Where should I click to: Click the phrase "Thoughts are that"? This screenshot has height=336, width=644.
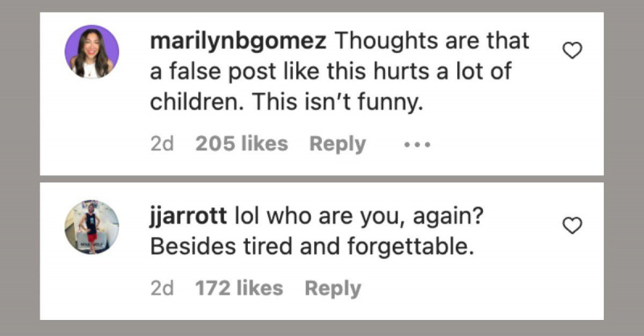click(432, 41)
